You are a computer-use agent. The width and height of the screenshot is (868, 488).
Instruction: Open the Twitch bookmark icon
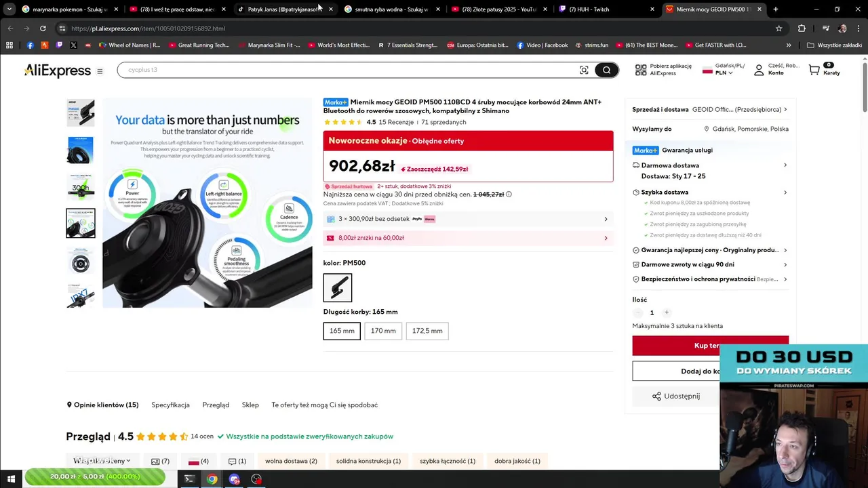(59, 45)
